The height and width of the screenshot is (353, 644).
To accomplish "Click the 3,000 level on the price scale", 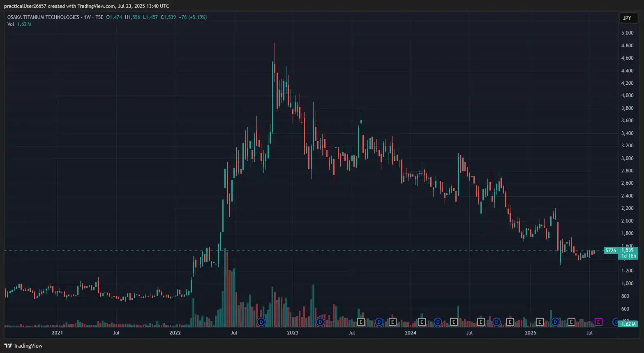I will [627, 158].
